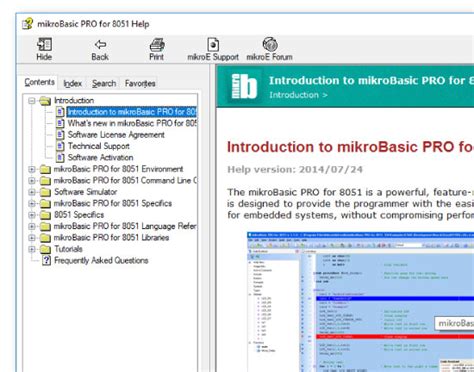474x372 pixels.
Task: Open Software License Agreement topic
Action: [116, 135]
